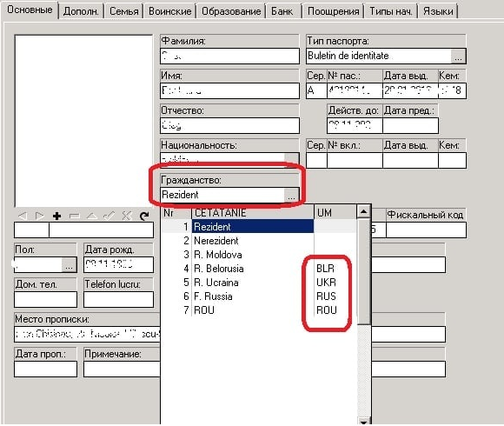Add new record with plus icon
Screen dimensions: 504x426
(56, 216)
